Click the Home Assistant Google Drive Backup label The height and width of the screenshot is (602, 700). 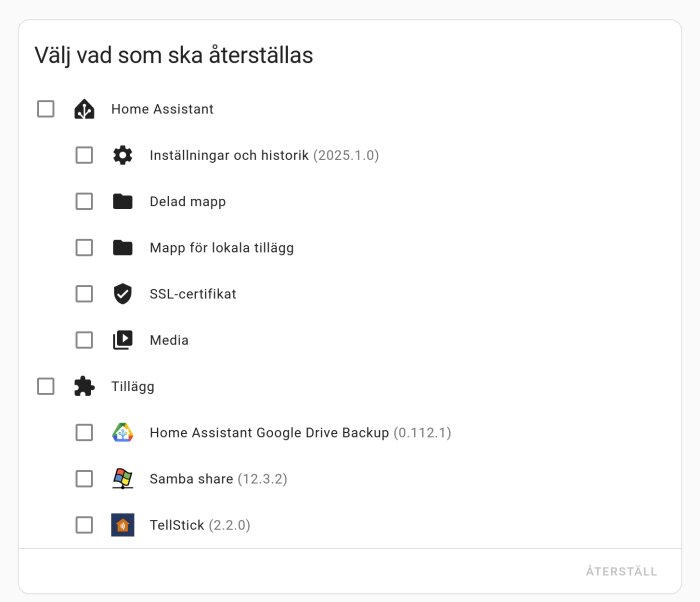click(x=268, y=433)
